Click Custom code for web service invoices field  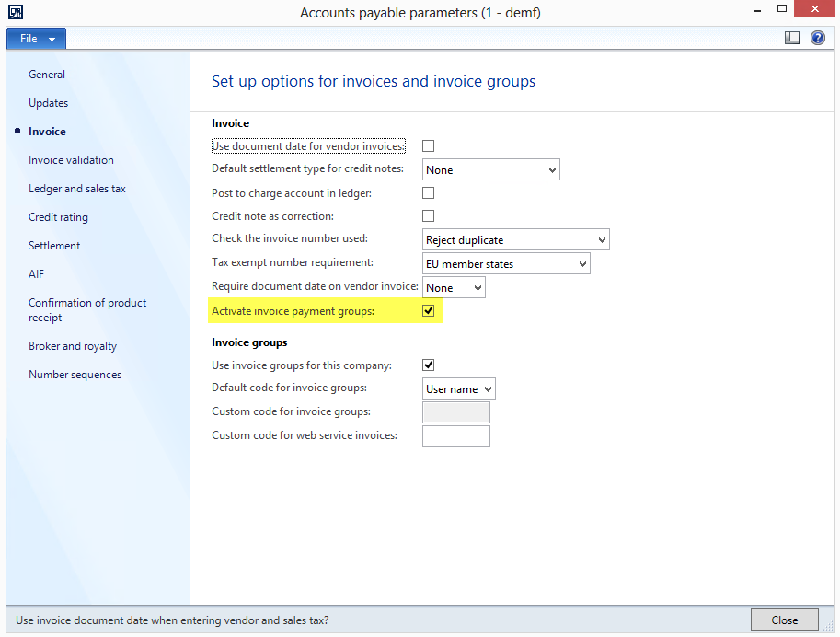[455, 435]
